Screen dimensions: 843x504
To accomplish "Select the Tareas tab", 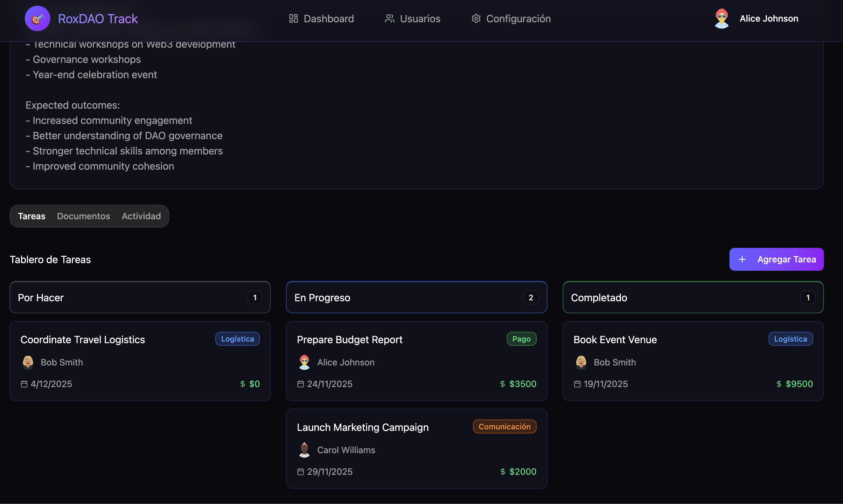I will (31, 216).
